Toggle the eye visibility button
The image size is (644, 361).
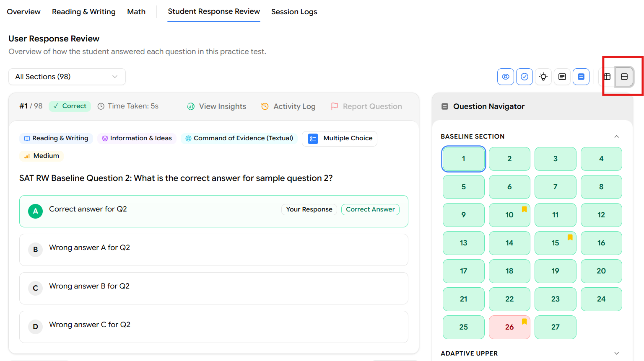(x=506, y=77)
